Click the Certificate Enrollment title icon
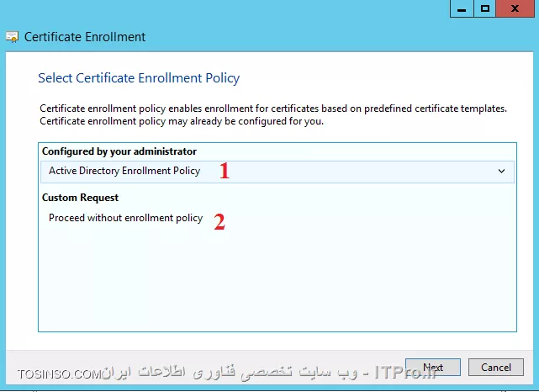This screenshot has height=392, width=539. [x=12, y=37]
